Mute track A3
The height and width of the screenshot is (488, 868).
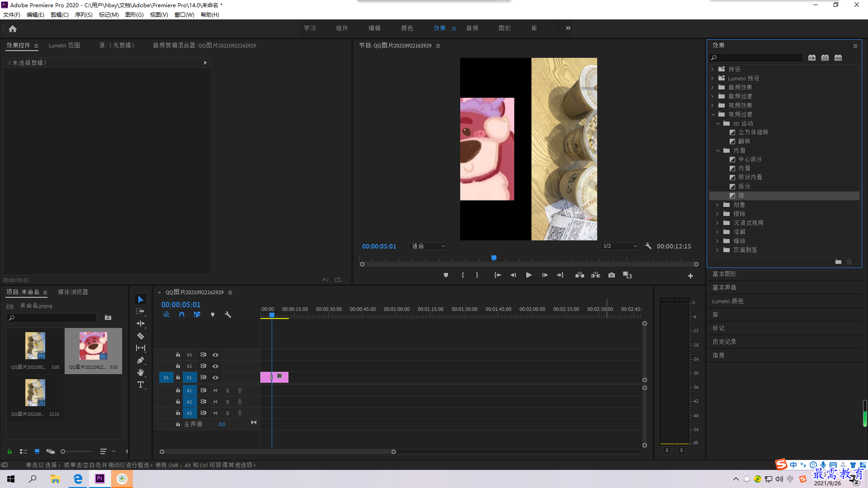click(215, 413)
